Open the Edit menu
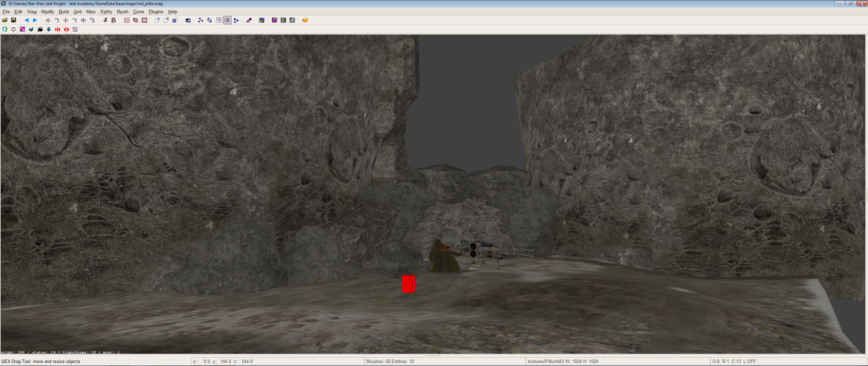 pyautogui.click(x=18, y=12)
